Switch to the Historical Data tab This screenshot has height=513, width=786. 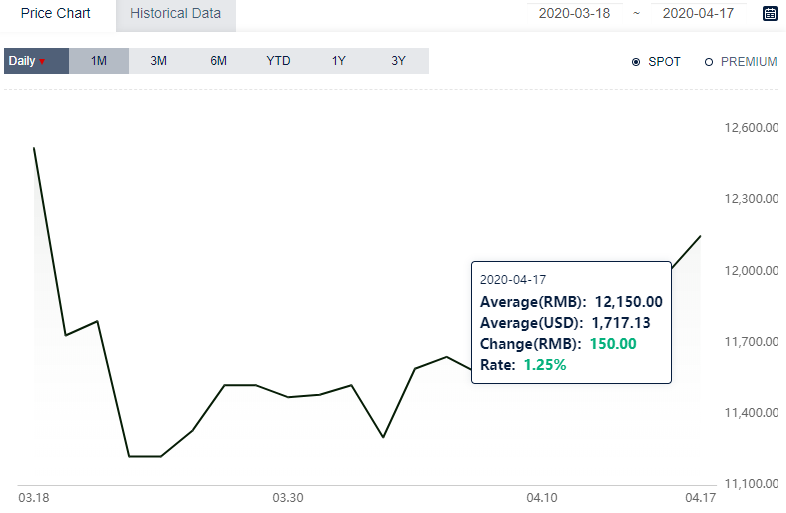[x=175, y=14]
